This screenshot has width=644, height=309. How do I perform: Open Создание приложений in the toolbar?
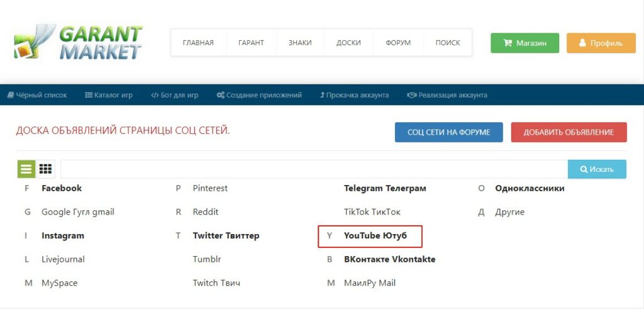pos(258,95)
